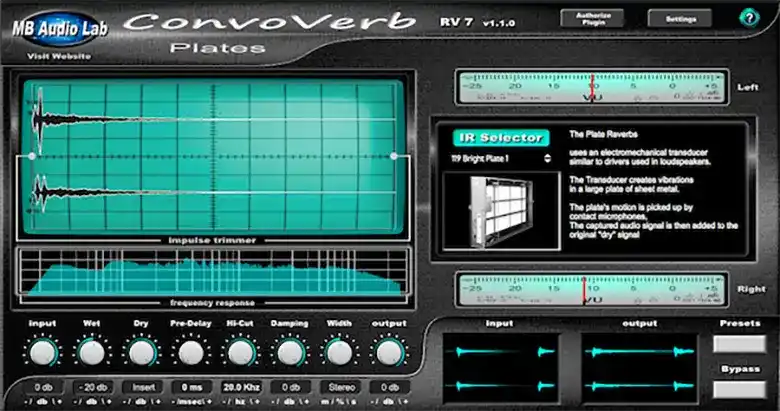Open the Presets button

(x=739, y=344)
